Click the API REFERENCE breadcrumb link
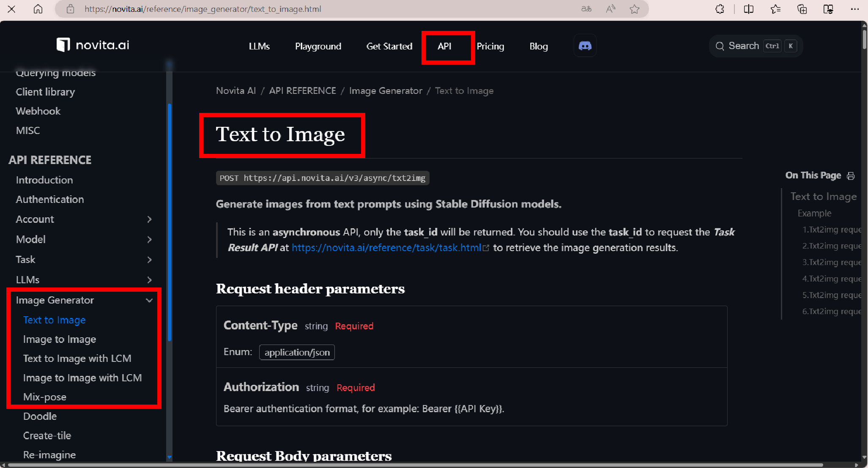The height and width of the screenshot is (468, 868). [x=302, y=90]
